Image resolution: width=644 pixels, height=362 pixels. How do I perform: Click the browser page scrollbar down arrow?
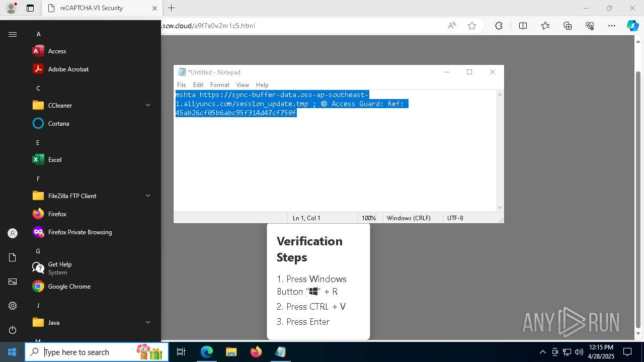point(638,333)
